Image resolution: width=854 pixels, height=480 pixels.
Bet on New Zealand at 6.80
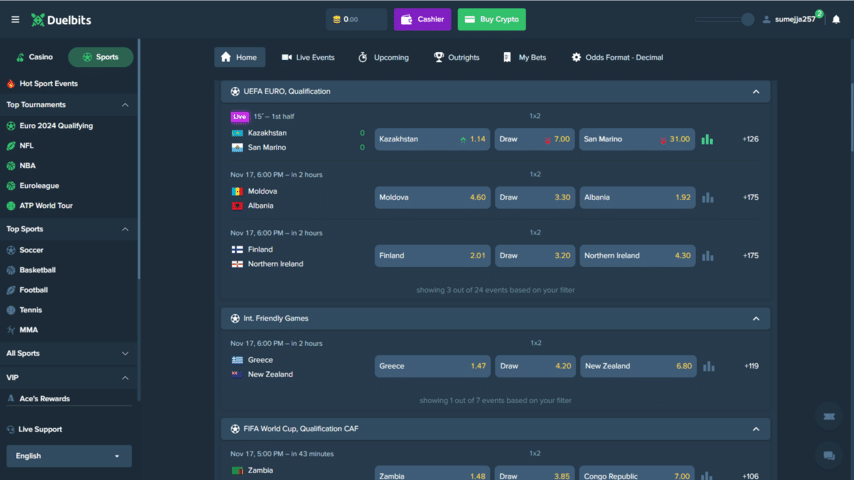coord(638,367)
